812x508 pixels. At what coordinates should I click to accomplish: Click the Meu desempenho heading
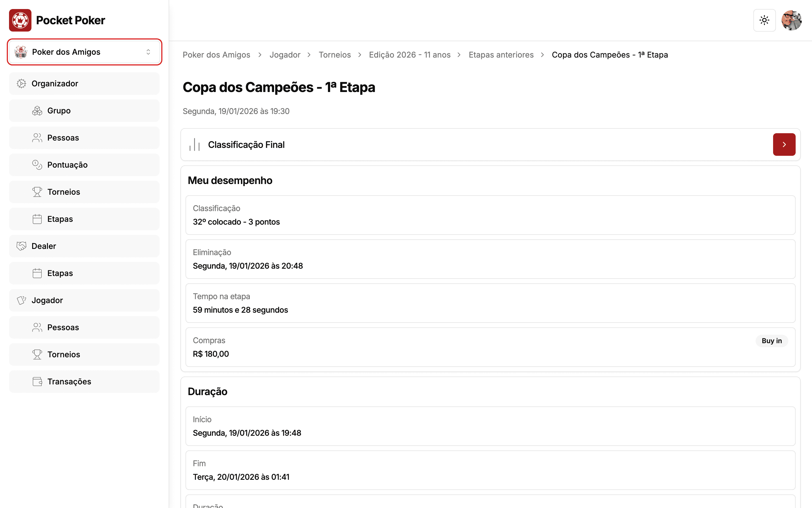point(230,180)
